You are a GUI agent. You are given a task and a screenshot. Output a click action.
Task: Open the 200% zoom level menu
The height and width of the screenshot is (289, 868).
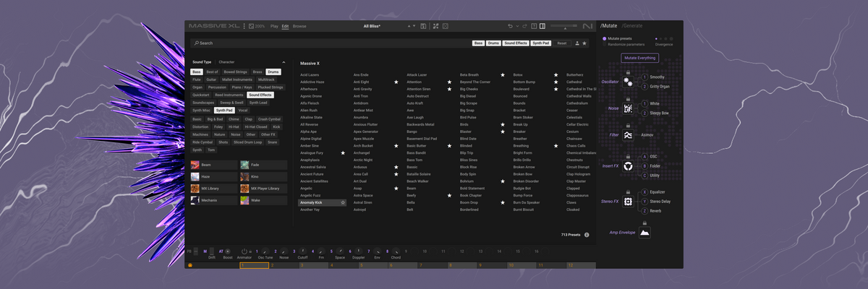coord(257,26)
